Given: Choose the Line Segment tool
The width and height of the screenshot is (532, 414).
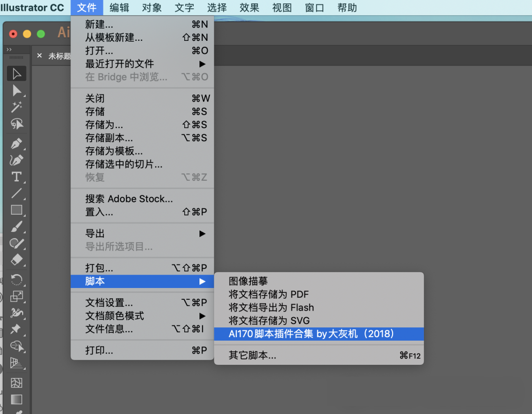Looking at the screenshot, I should 16,193.
